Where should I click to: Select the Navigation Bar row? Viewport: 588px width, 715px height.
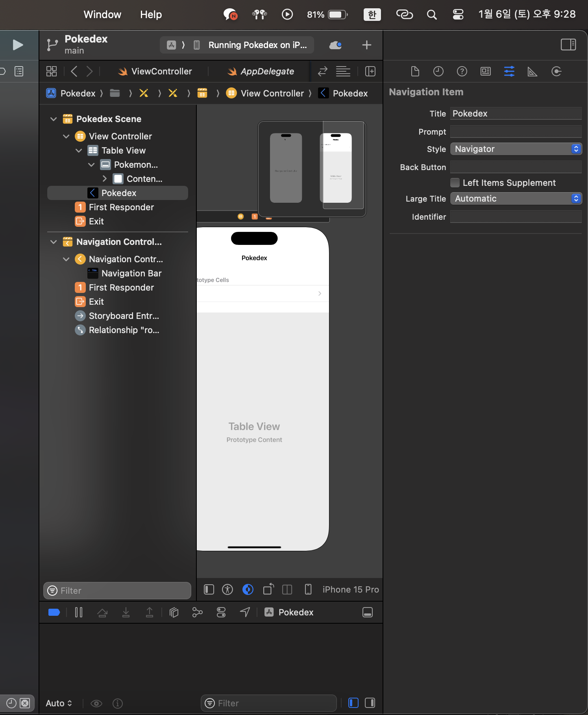tap(117, 273)
